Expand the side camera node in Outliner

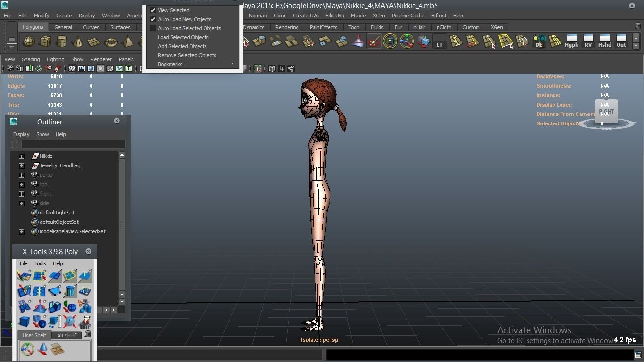[x=21, y=203]
